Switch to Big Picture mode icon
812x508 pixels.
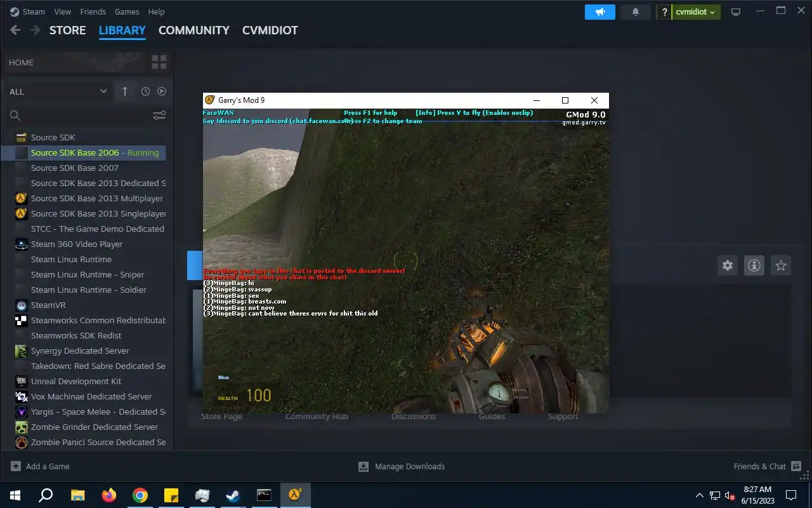pyautogui.click(x=736, y=12)
